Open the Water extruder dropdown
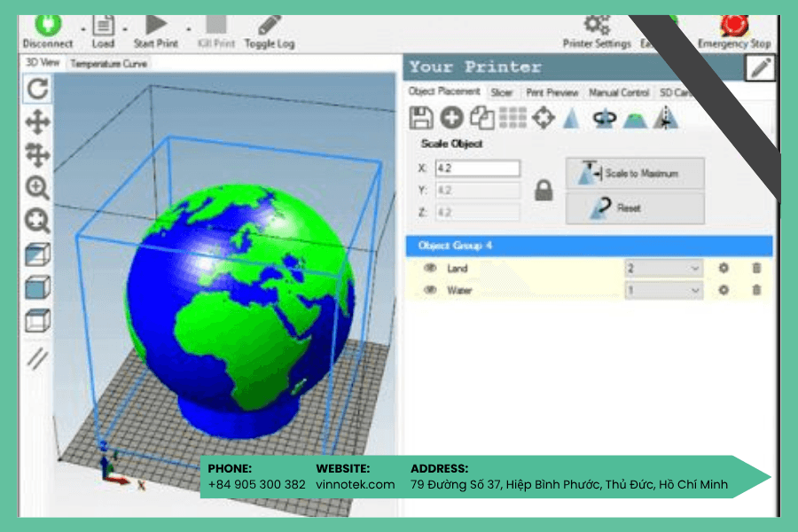This screenshot has width=798, height=532. (663, 291)
